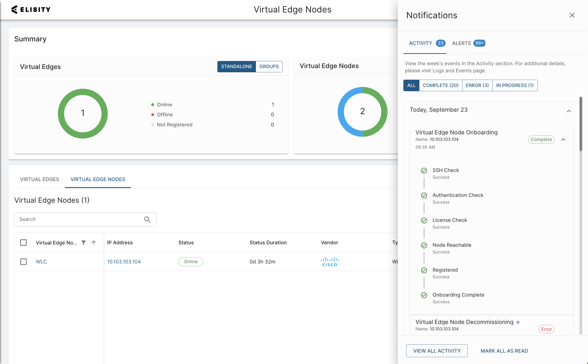The height and width of the screenshot is (364, 588).
Task: Click the Cisco vendor logo
Action: click(x=329, y=262)
